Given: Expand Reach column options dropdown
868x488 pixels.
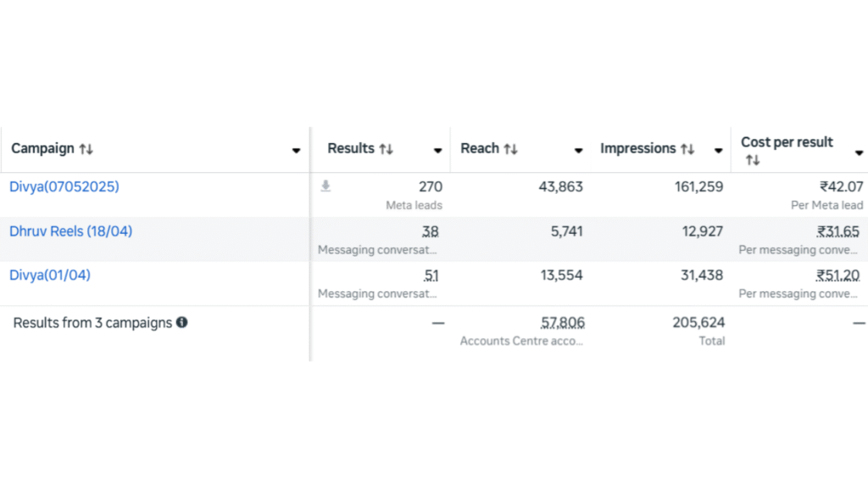Looking at the screenshot, I should pos(578,151).
